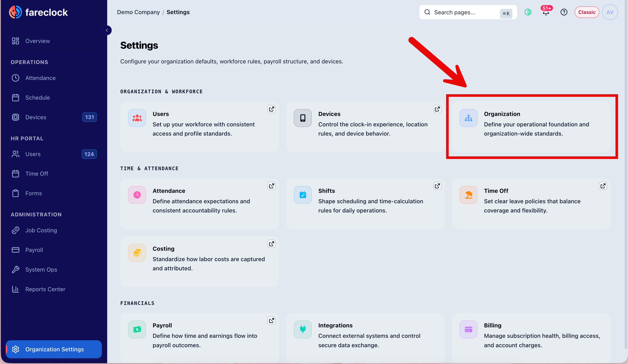
Task: Click the green status circle icon
Action: click(x=528, y=12)
